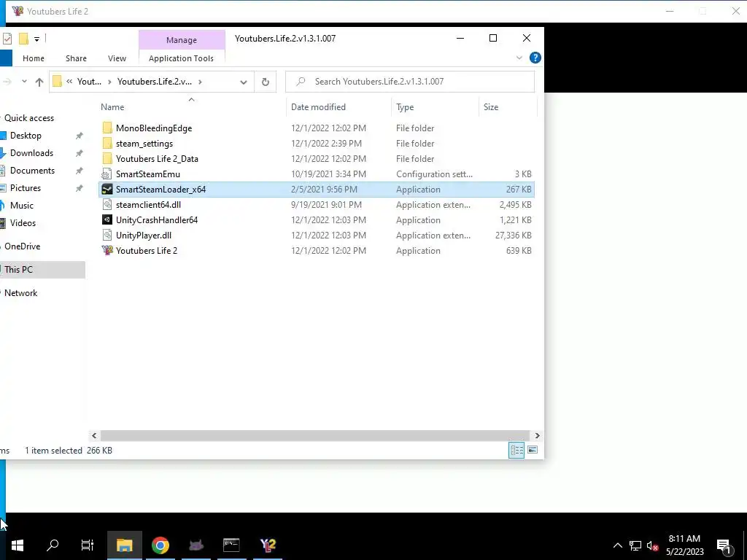
Task: Click the Youtubers.Life.2.v... breadcrumb segment
Action: 155,82
